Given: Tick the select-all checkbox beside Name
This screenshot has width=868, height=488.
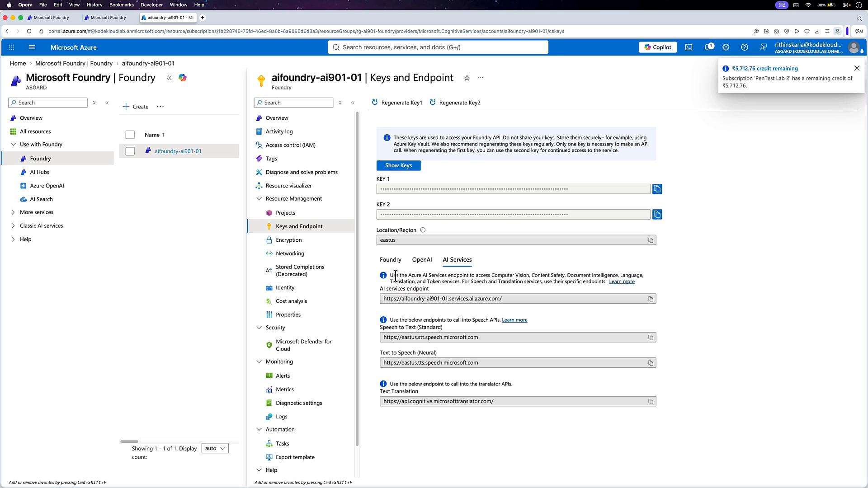Looking at the screenshot, I should click(130, 135).
